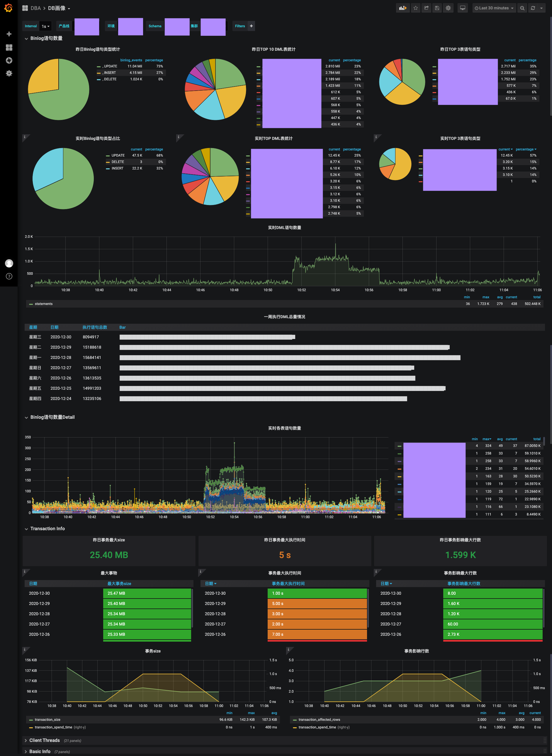The image size is (552, 756).
Task: Sort 最大事物 table by 最大事务size
Action: pos(119,584)
